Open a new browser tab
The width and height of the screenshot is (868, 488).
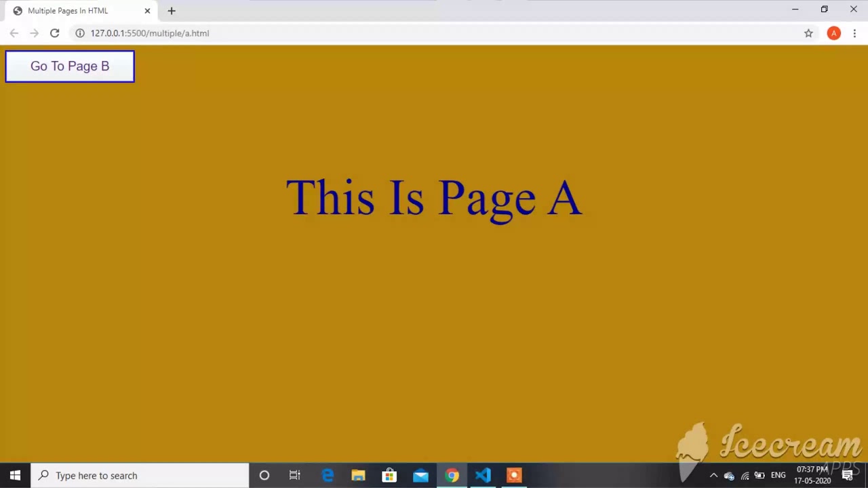click(x=172, y=11)
